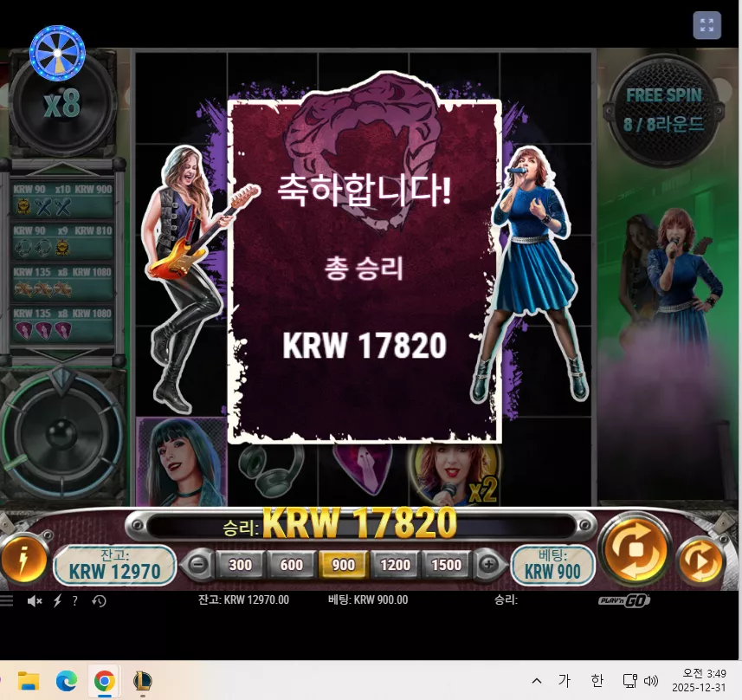Click the guitar pick reel symbol
The image size is (742, 700).
tap(364, 469)
